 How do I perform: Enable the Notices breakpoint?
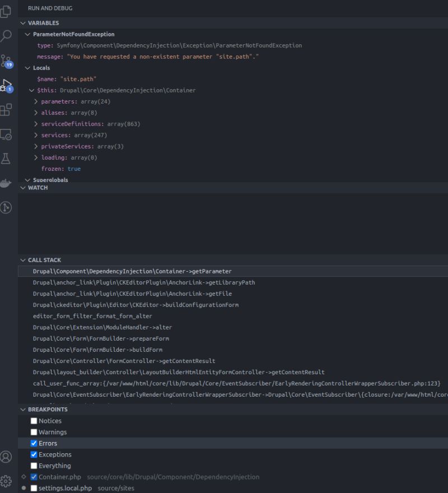[34, 421]
